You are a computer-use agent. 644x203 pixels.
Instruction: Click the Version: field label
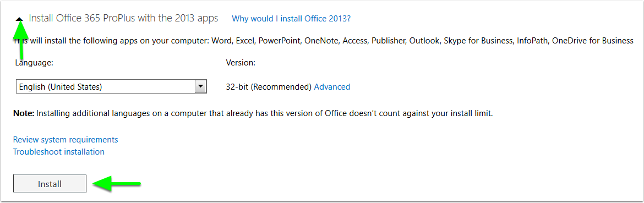point(241,63)
